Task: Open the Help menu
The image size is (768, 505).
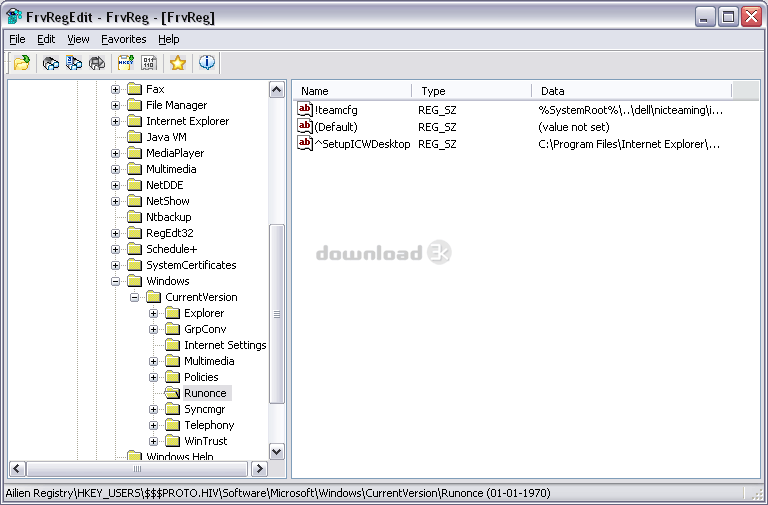Action: (x=168, y=39)
